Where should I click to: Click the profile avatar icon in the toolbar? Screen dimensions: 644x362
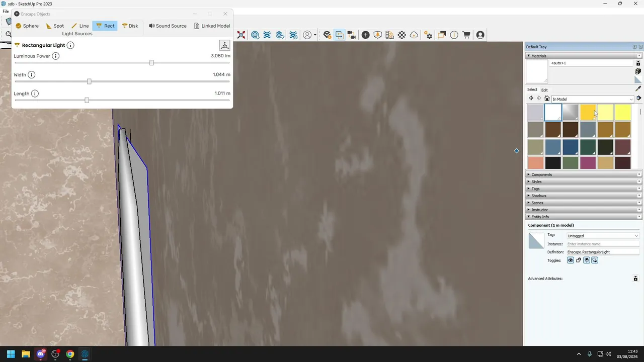[307, 35]
